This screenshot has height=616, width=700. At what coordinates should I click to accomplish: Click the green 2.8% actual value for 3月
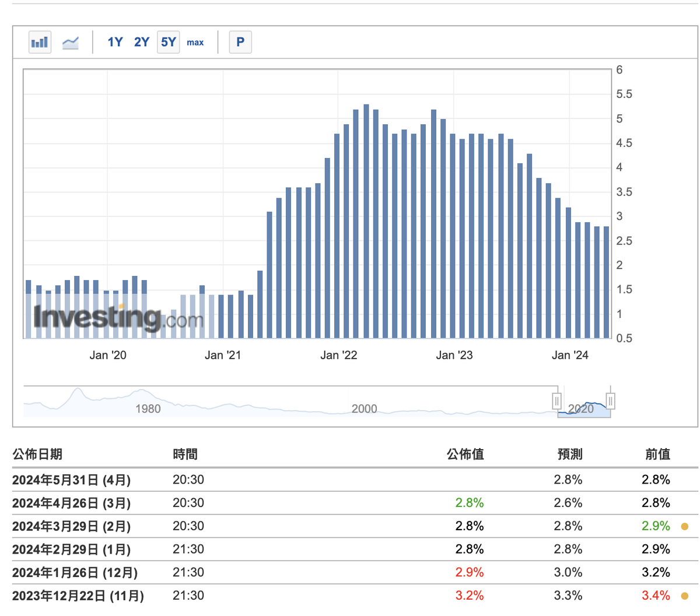pyautogui.click(x=470, y=503)
